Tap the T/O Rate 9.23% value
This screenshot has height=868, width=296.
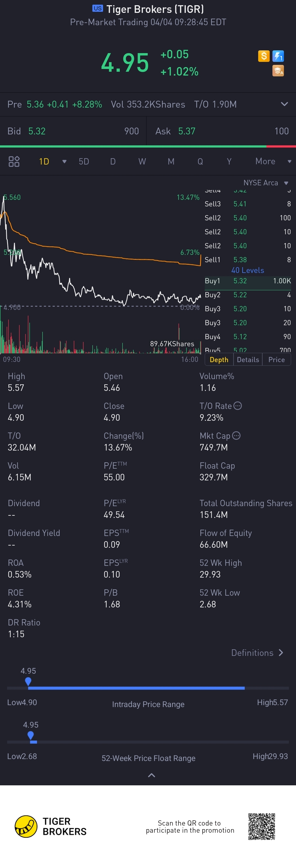[211, 417]
